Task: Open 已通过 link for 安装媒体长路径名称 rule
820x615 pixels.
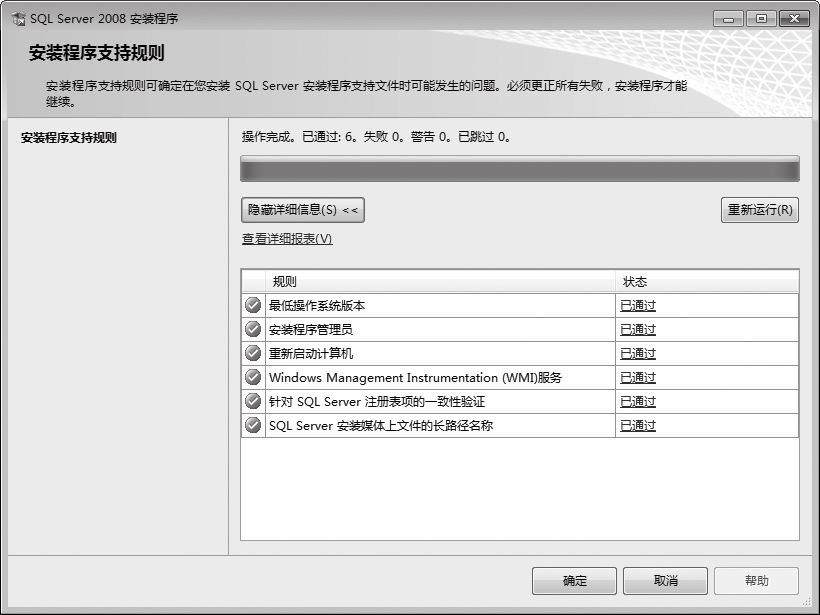Action: pyautogui.click(x=638, y=426)
